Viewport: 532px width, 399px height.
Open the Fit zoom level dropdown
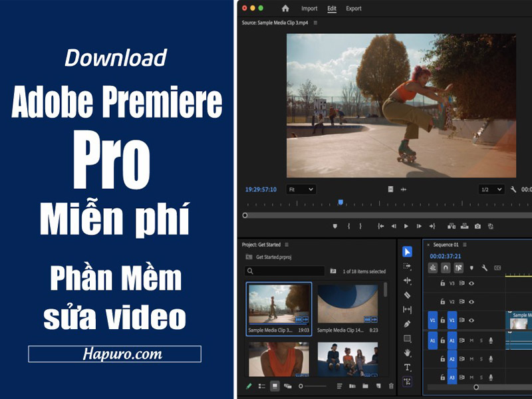pyautogui.click(x=300, y=190)
